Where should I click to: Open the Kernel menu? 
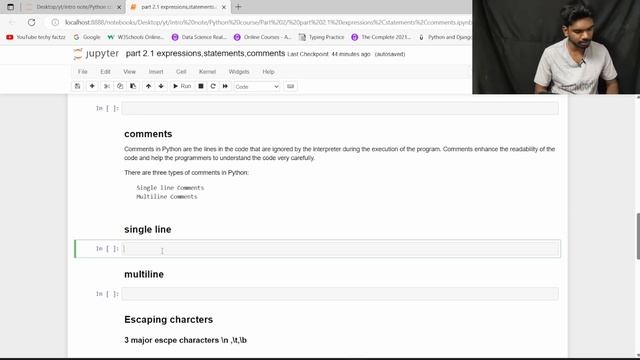207,72
